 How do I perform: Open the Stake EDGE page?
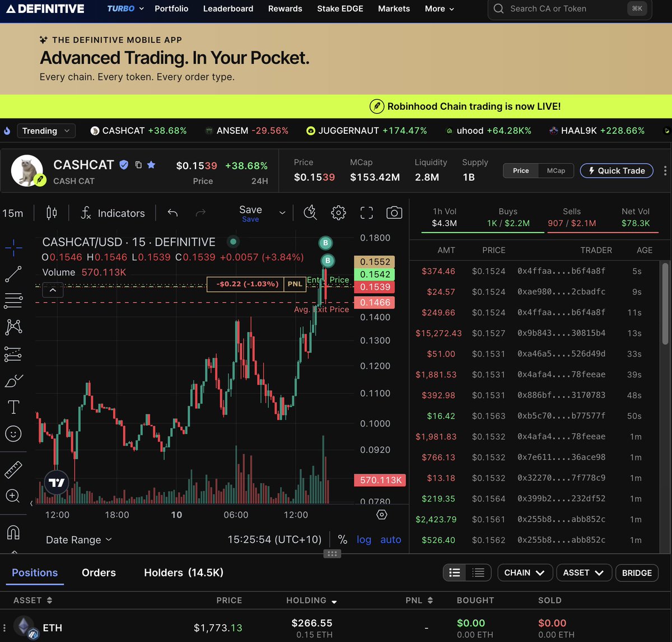(x=340, y=9)
